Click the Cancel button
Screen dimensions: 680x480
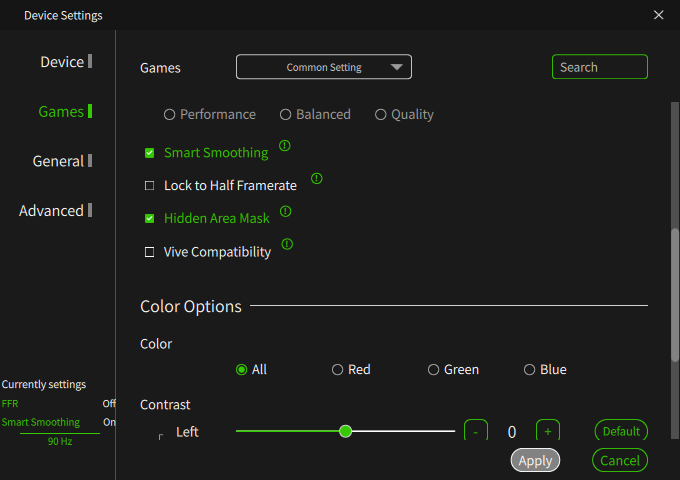coord(620,460)
